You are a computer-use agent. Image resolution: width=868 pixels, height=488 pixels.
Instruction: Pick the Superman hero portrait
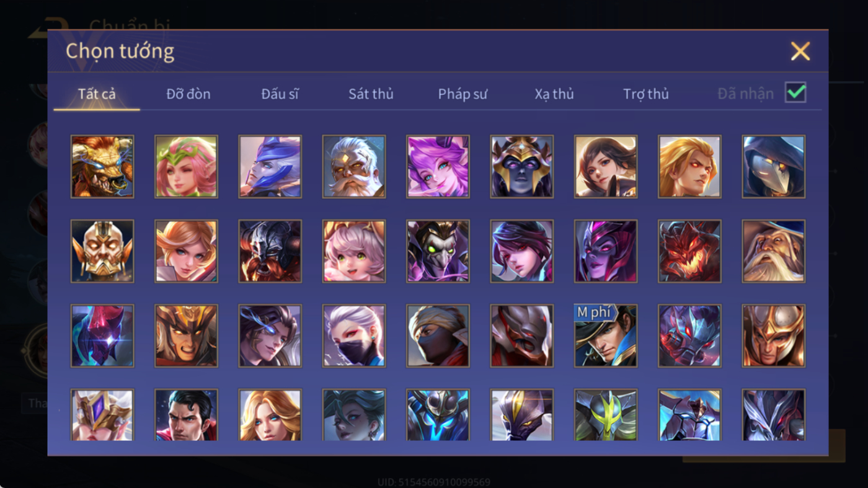186,415
